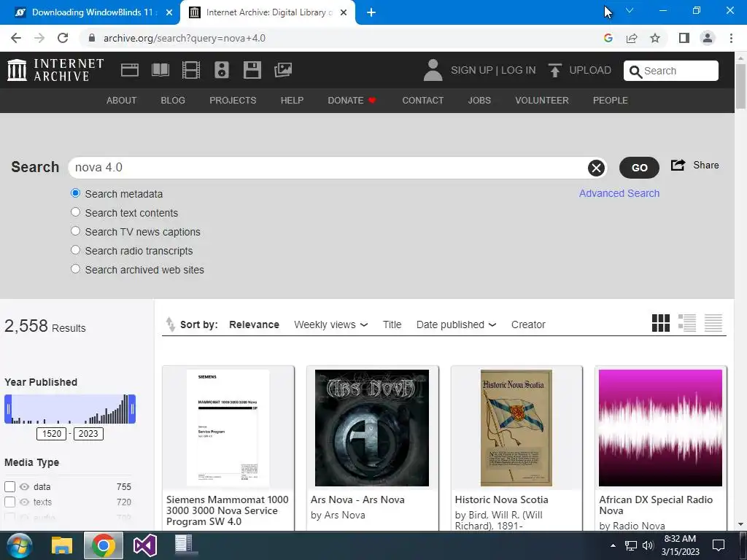
Task: Toggle the browser side panel icon
Action: tap(684, 38)
